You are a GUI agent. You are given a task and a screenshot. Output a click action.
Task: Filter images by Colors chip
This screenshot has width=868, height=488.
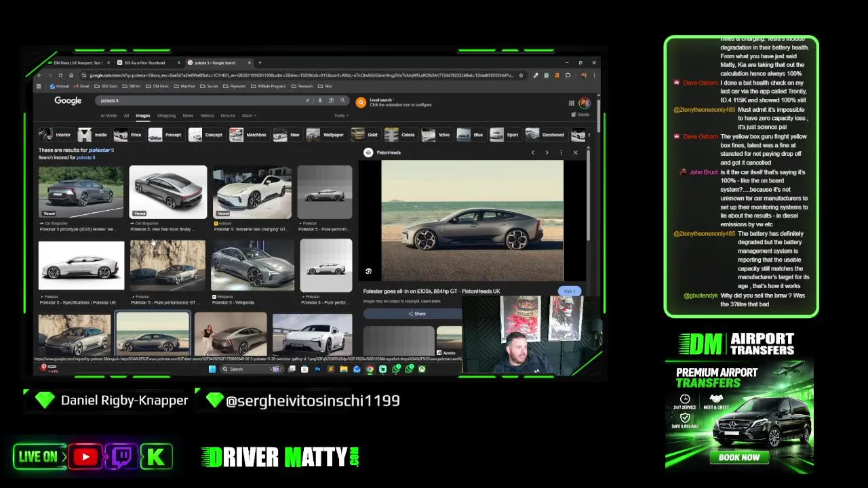[x=400, y=135]
